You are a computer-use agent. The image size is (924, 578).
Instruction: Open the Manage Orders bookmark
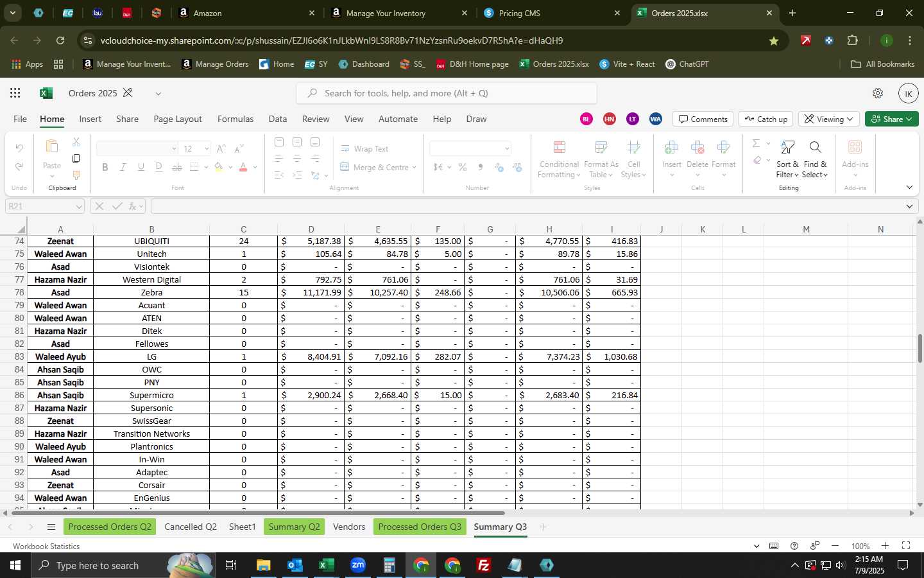tap(216, 64)
